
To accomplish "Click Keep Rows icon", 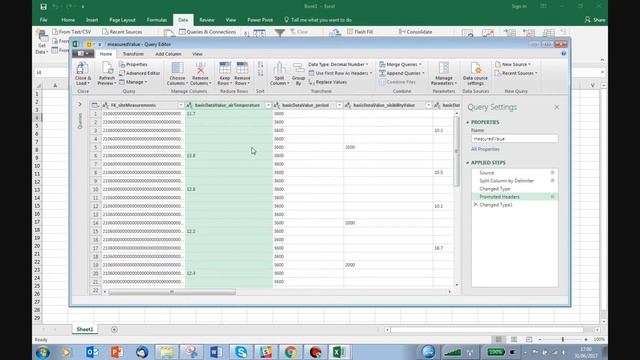I will point(224,68).
